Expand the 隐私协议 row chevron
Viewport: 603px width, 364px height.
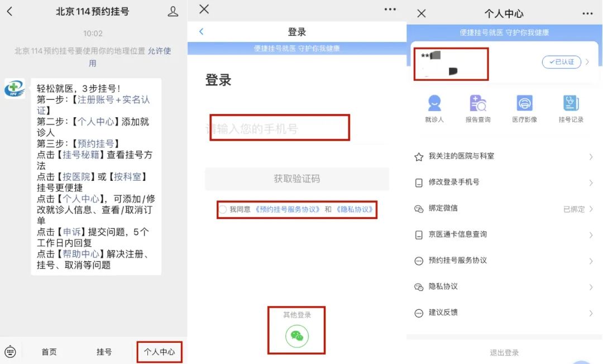click(591, 287)
